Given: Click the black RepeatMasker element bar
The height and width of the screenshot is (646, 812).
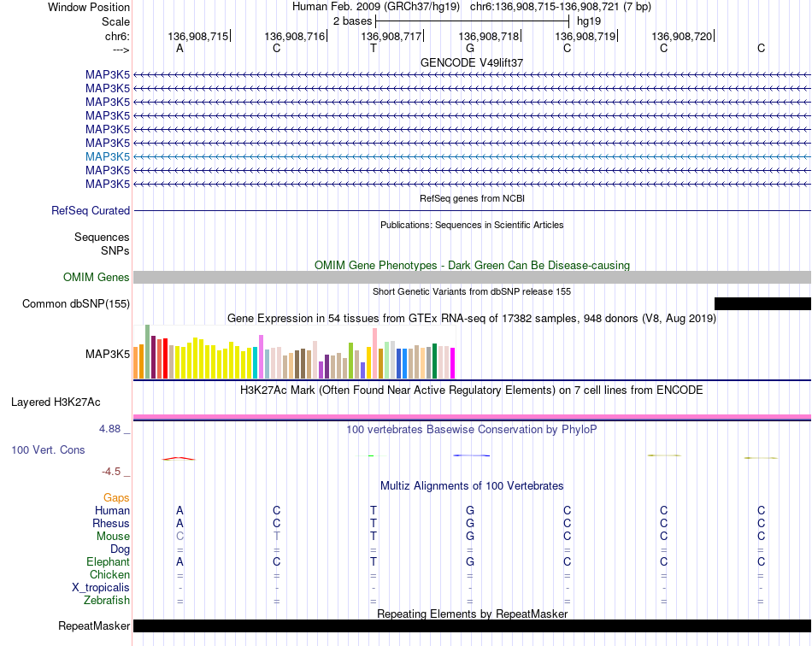Looking at the screenshot, I should coord(472,625).
